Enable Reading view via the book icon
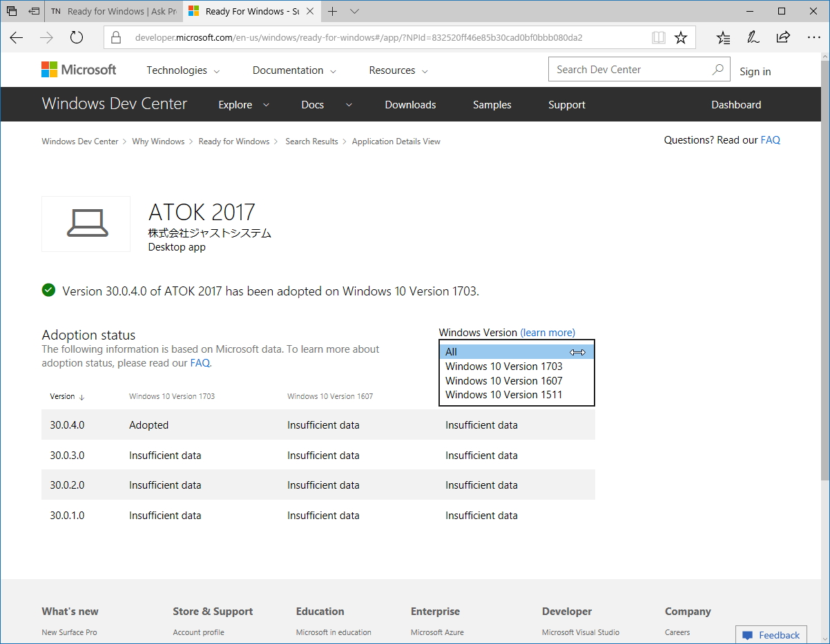 [x=658, y=38]
